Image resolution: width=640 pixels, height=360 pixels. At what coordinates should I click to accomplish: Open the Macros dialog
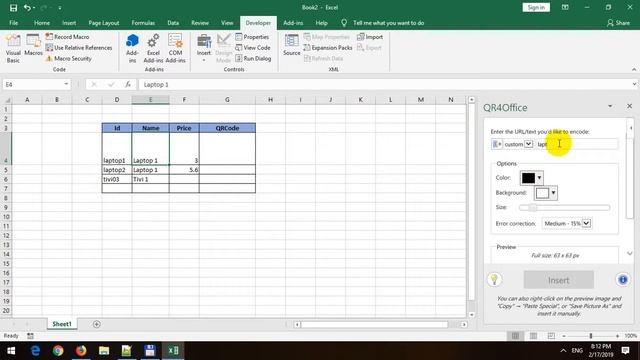pos(33,45)
